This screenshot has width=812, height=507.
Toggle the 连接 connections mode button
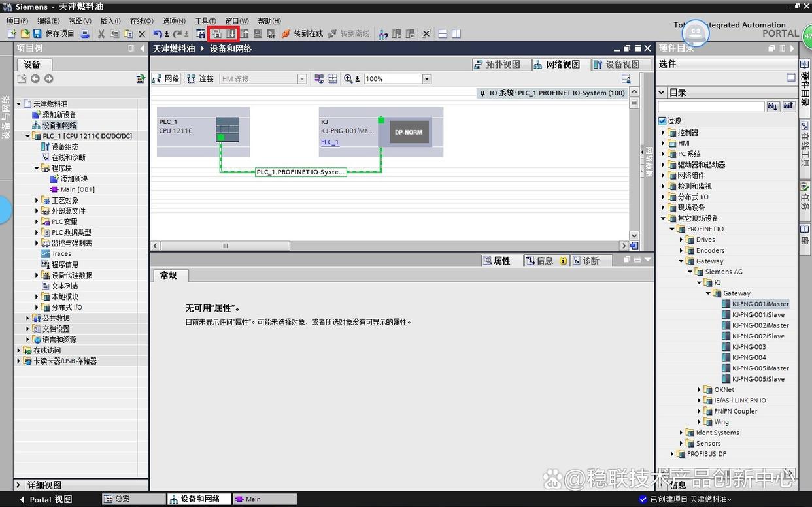[x=201, y=79]
